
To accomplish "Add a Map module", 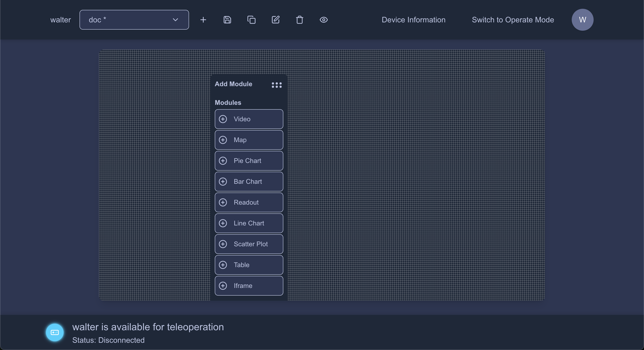I will pos(249,140).
